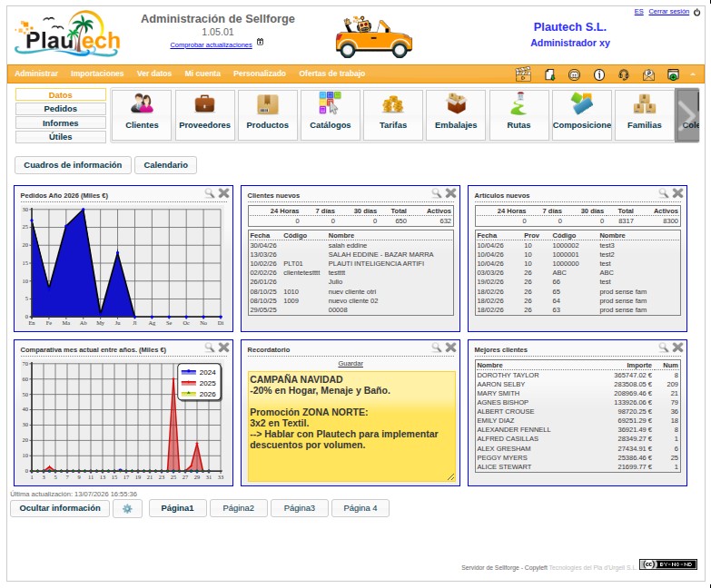Click the gear settings button below dashboards
The image size is (711, 588).
coord(127,508)
